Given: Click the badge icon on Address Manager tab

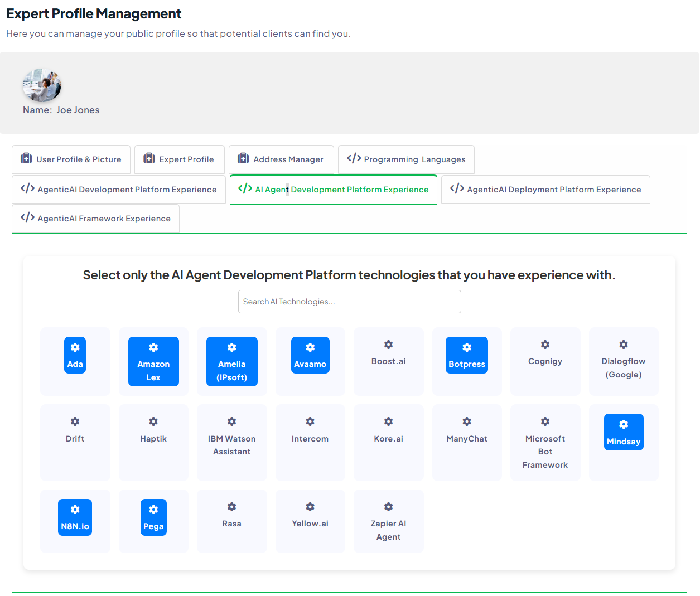Looking at the screenshot, I should pyautogui.click(x=243, y=158).
